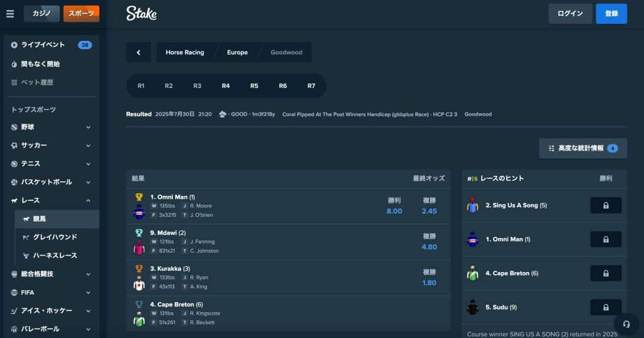The width and height of the screenshot is (644, 338).
Task: Switch to the カジノ tab
Action: pos(42,14)
